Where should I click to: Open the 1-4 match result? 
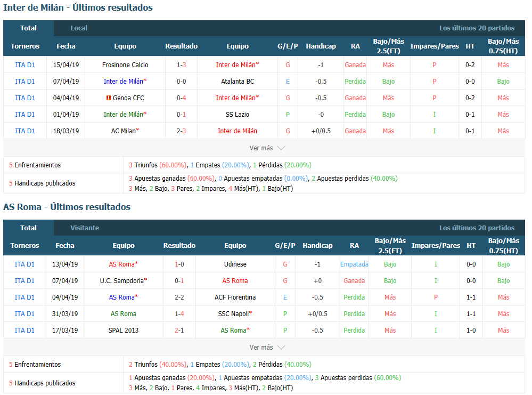tap(179, 314)
